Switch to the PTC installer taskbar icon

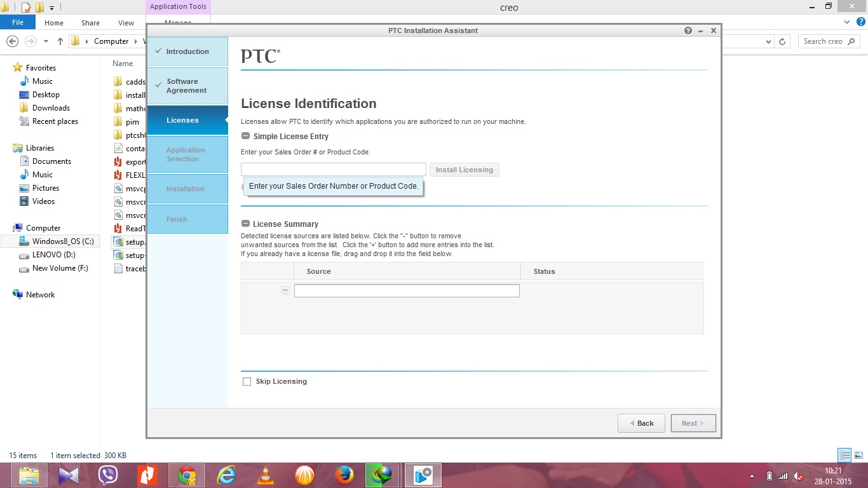click(423, 475)
